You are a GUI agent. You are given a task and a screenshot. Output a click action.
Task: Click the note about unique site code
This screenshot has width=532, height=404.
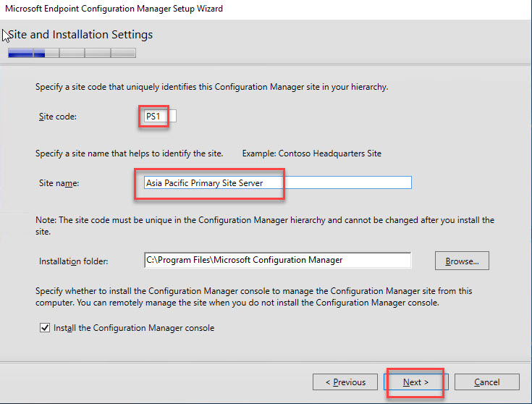(x=264, y=224)
